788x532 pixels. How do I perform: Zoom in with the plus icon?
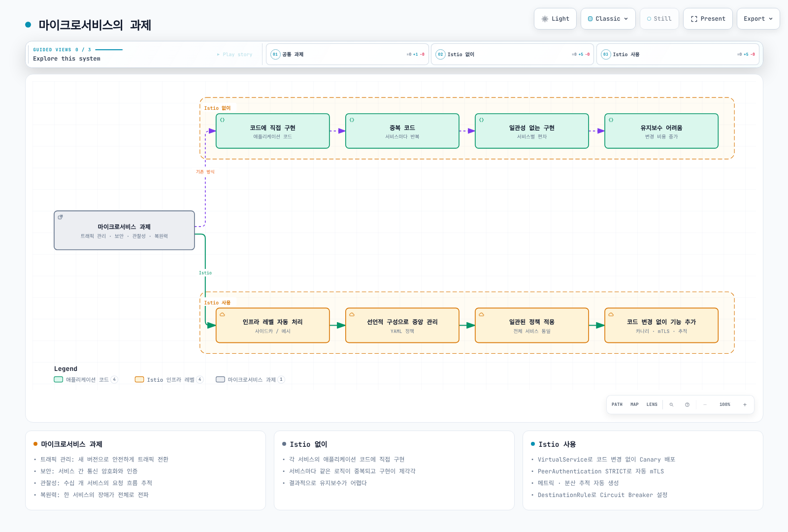[x=745, y=404]
